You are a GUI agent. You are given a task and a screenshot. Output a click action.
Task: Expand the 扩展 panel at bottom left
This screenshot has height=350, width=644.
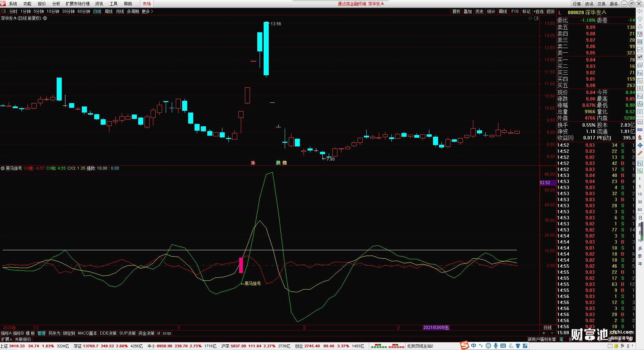[7, 339]
